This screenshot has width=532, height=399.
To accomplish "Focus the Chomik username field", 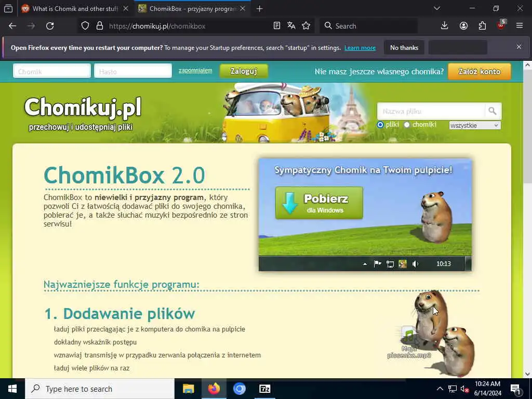I will point(52,71).
